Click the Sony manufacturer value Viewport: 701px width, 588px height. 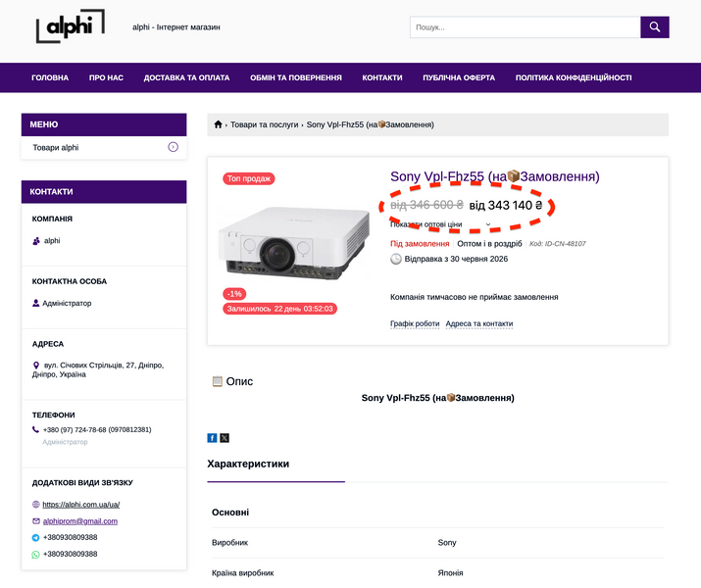click(x=447, y=542)
